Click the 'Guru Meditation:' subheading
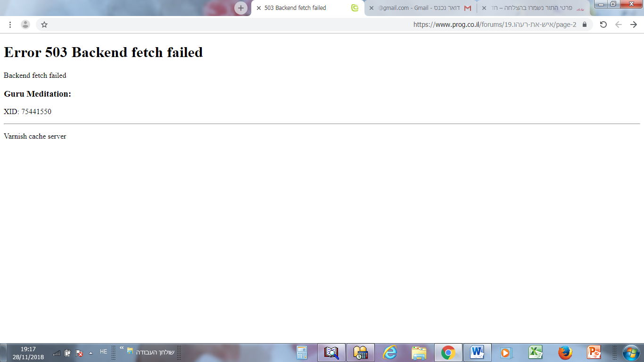Screen dimensions: 644x362 37,94
